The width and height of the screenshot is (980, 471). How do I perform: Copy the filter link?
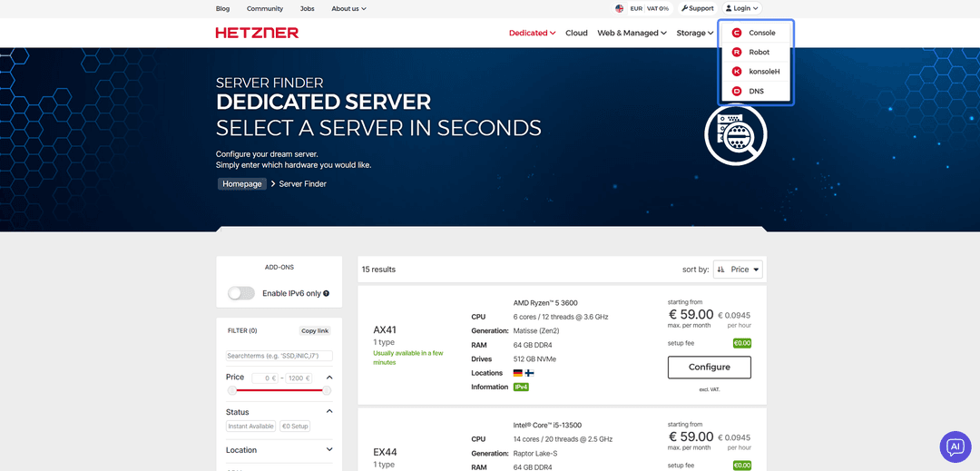[x=315, y=331]
